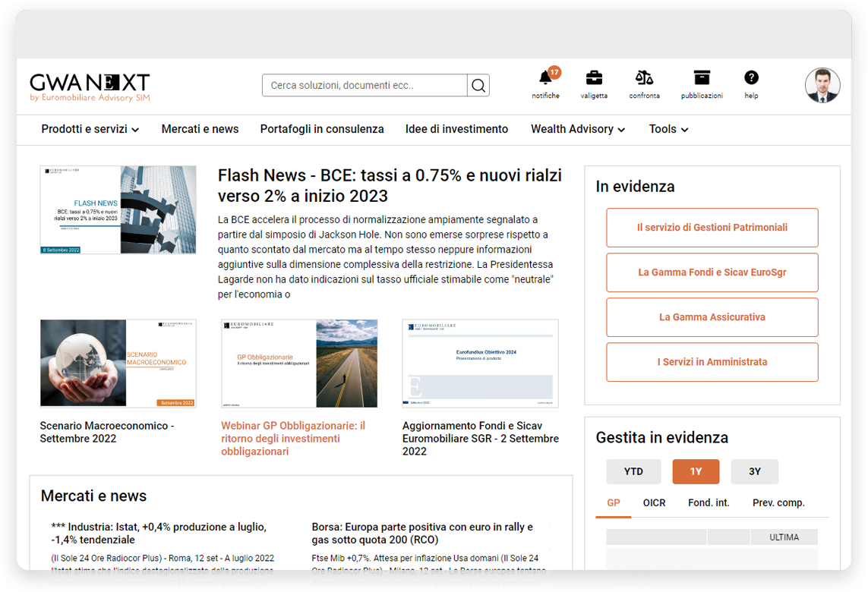Click the ULTIMA column header

pos(784,537)
